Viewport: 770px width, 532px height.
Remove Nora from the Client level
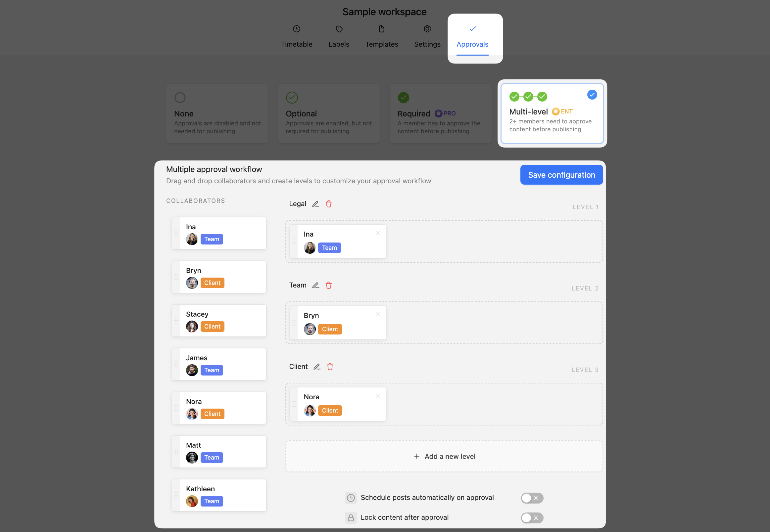pos(378,396)
